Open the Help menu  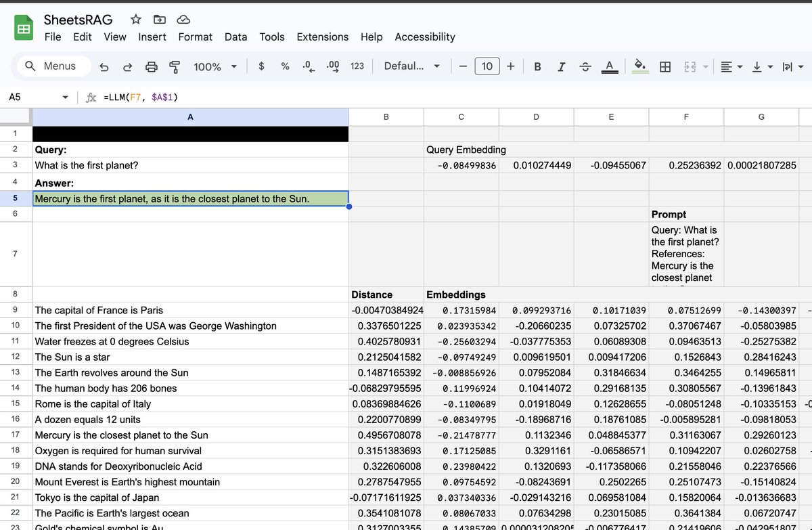(371, 37)
